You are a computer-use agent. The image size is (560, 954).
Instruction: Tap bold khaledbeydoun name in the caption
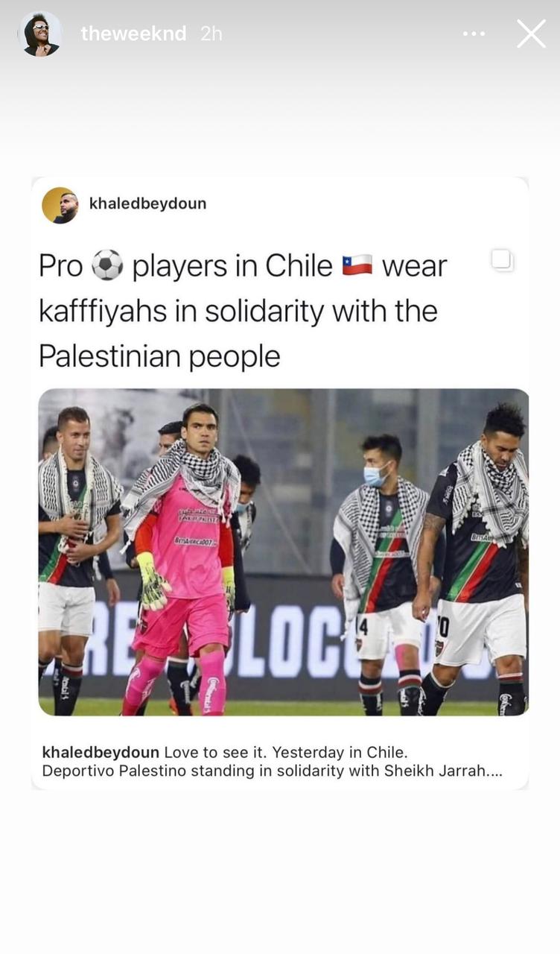point(101,752)
